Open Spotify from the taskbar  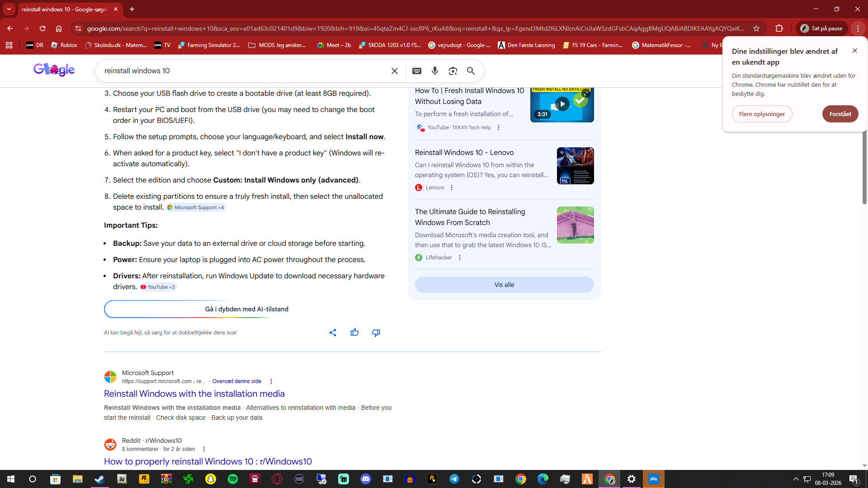click(x=233, y=479)
